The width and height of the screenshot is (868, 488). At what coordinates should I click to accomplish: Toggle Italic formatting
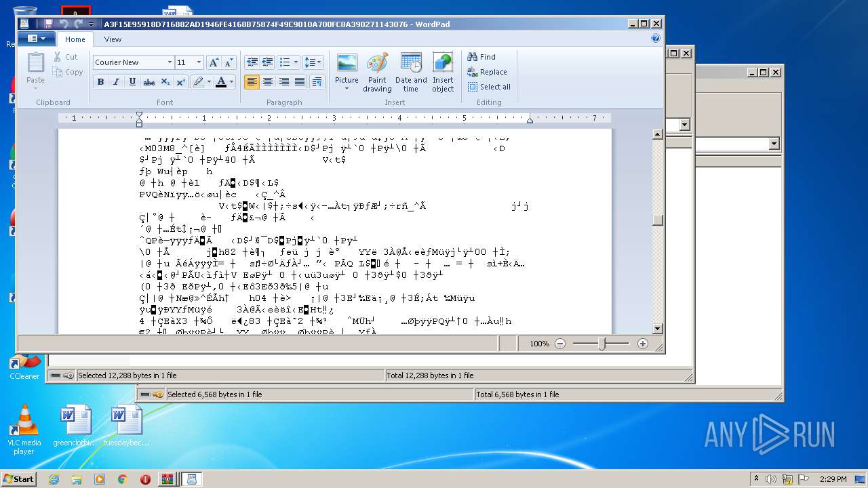tap(116, 82)
